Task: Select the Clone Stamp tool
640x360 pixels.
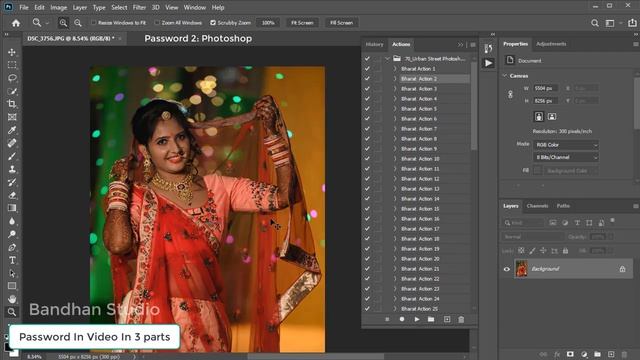Action: click(12, 169)
